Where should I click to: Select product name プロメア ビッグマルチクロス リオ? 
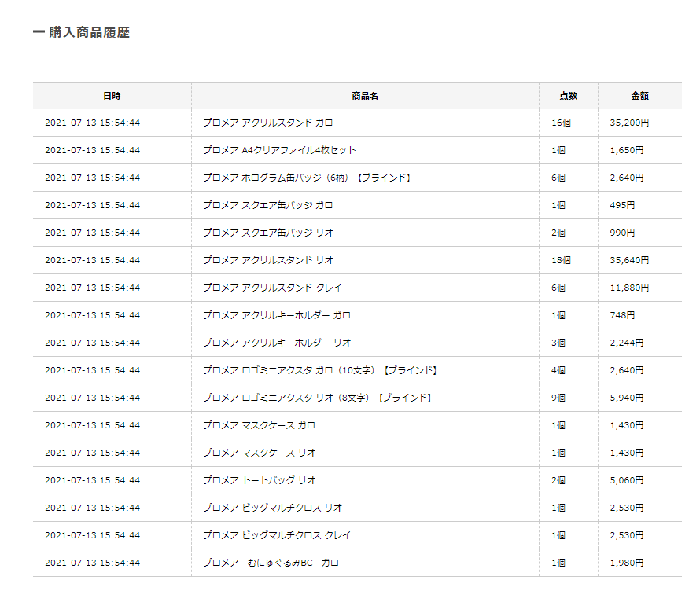tap(273, 508)
